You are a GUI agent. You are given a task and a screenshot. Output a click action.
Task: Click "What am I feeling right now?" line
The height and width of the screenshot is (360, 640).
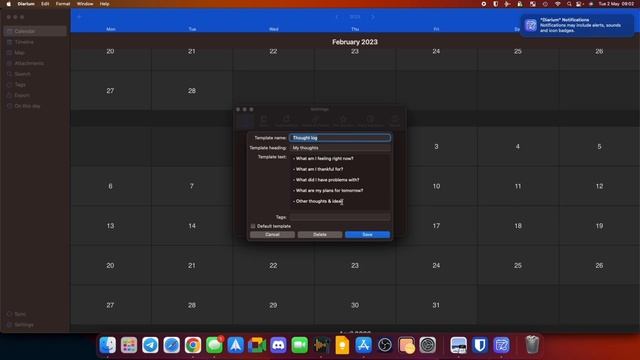tap(323, 158)
